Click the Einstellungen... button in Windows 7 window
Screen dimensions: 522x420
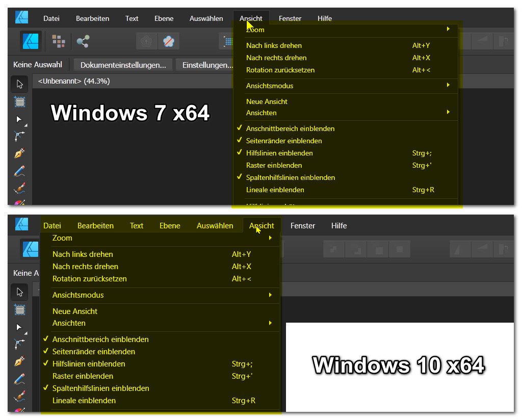coord(204,65)
